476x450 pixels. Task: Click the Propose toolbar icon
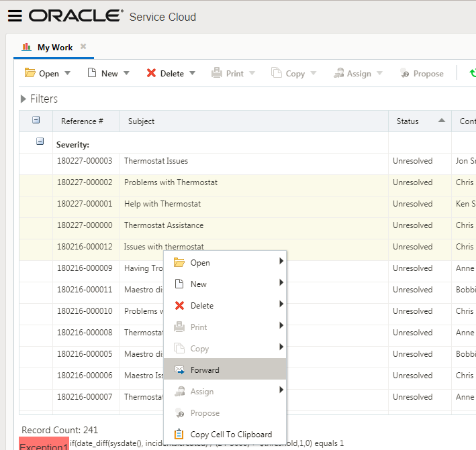(405, 73)
